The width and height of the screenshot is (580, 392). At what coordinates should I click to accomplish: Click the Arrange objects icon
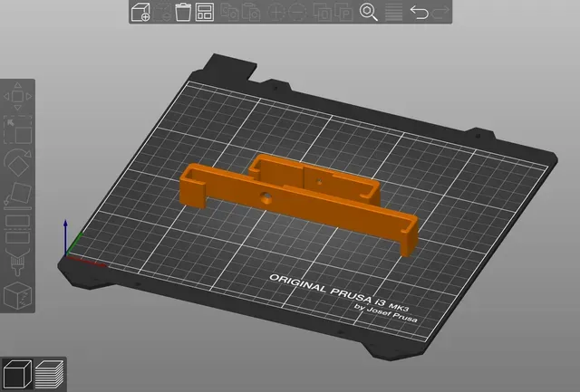pyautogui.click(x=205, y=12)
